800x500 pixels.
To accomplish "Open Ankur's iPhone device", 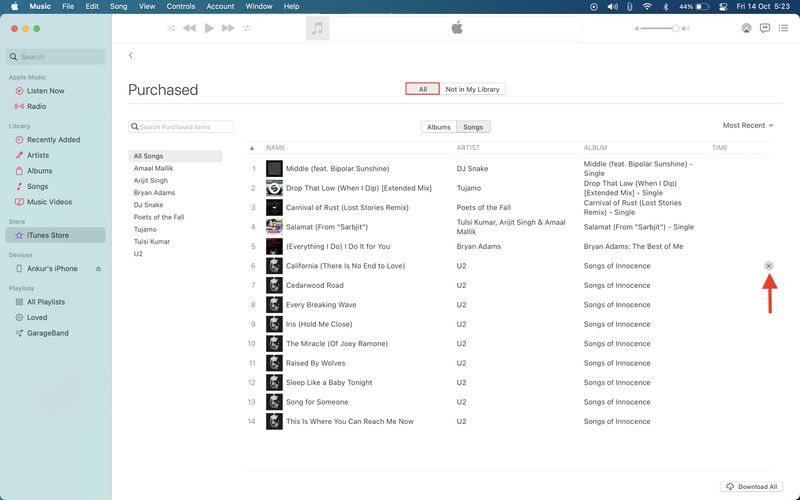I will (x=53, y=268).
